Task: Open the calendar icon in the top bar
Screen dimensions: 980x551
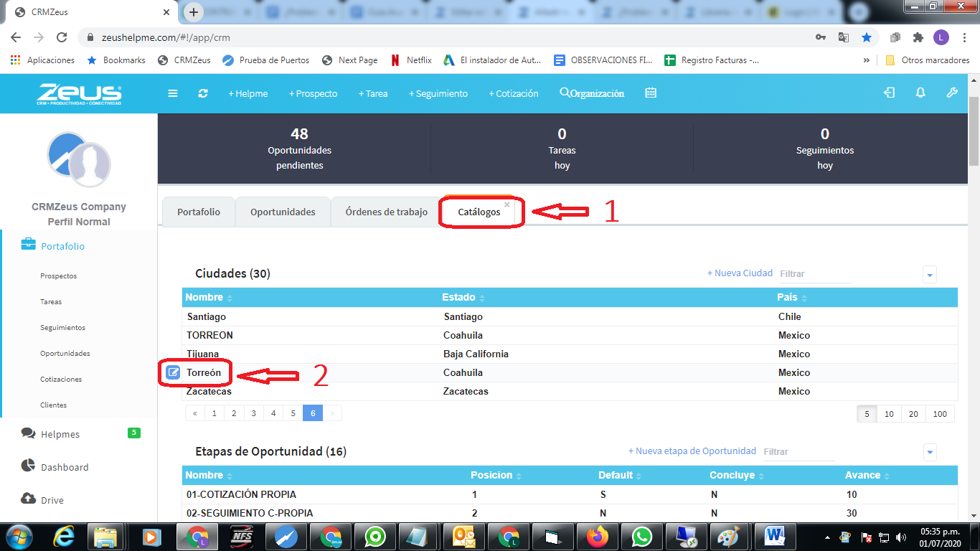Action: click(x=651, y=93)
